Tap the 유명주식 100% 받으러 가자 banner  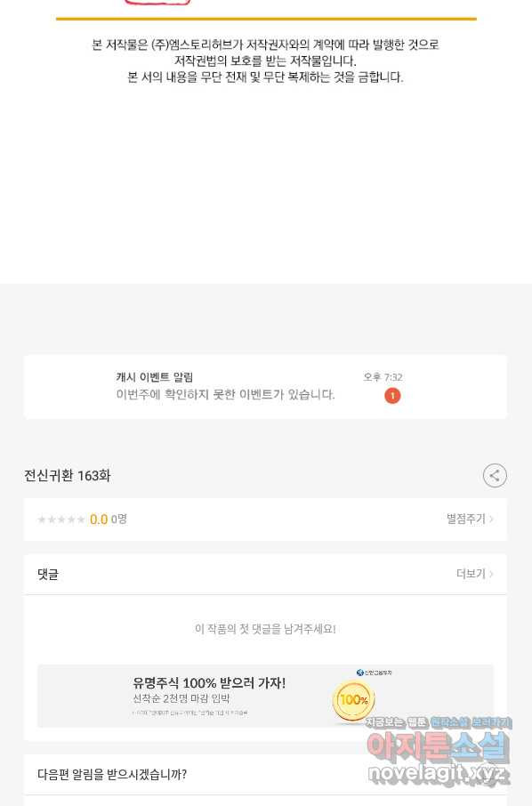point(265,696)
